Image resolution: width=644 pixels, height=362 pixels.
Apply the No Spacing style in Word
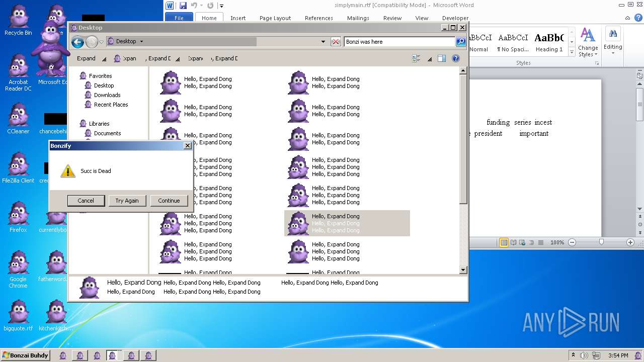coord(513,43)
